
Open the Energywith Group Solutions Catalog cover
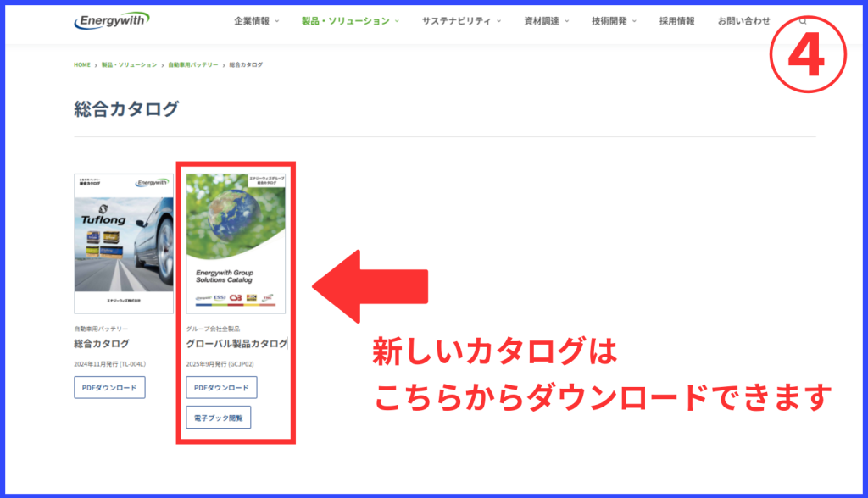tap(236, 244)
